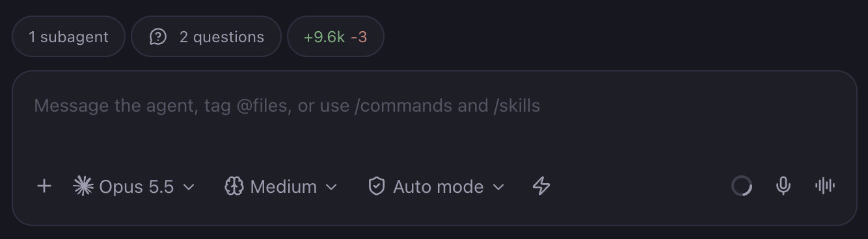View the 2 questions pill
Screen dimensions: 868x239
206,37
